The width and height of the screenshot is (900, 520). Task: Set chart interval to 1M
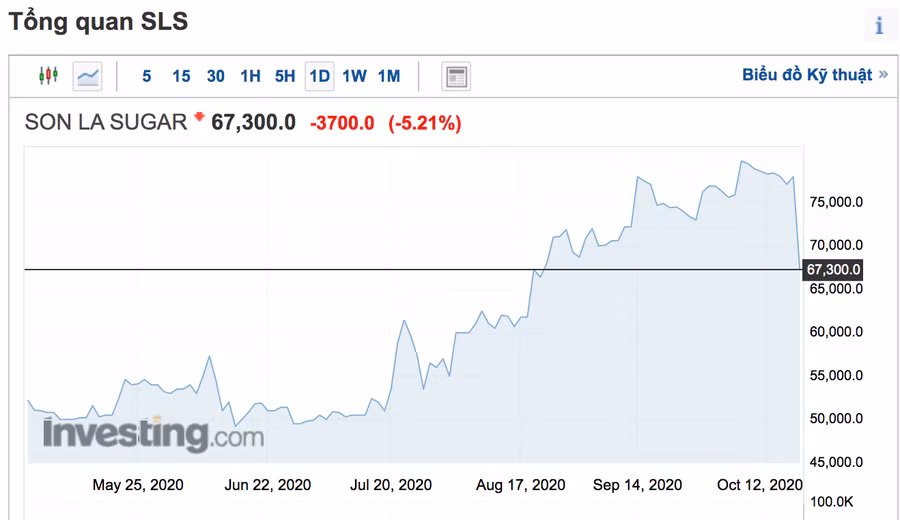(389, 76)
